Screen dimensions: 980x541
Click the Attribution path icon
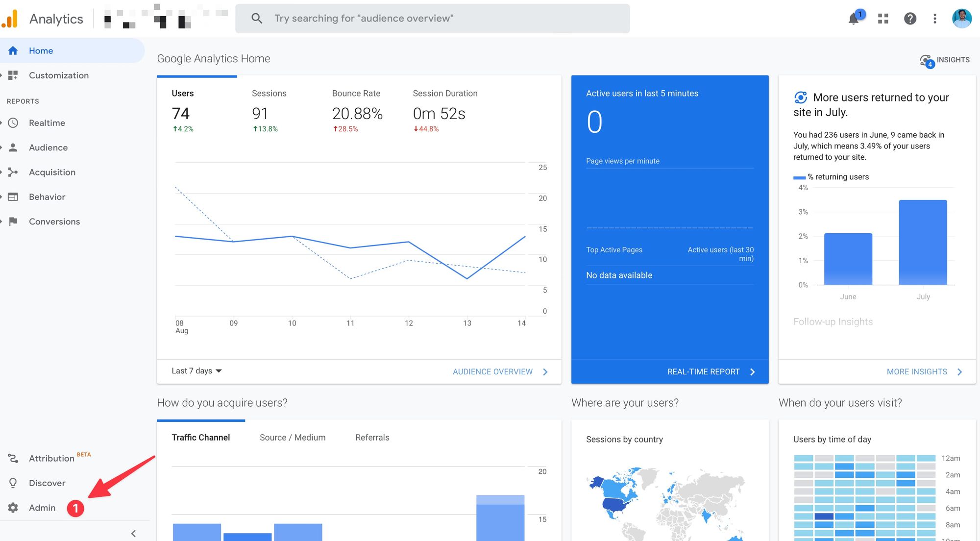tap(13, 458)
